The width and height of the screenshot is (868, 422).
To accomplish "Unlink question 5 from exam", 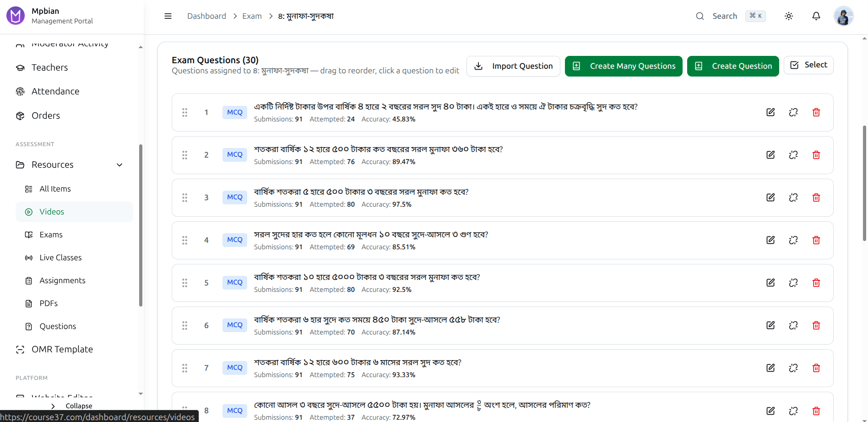I will coord(793,283).
